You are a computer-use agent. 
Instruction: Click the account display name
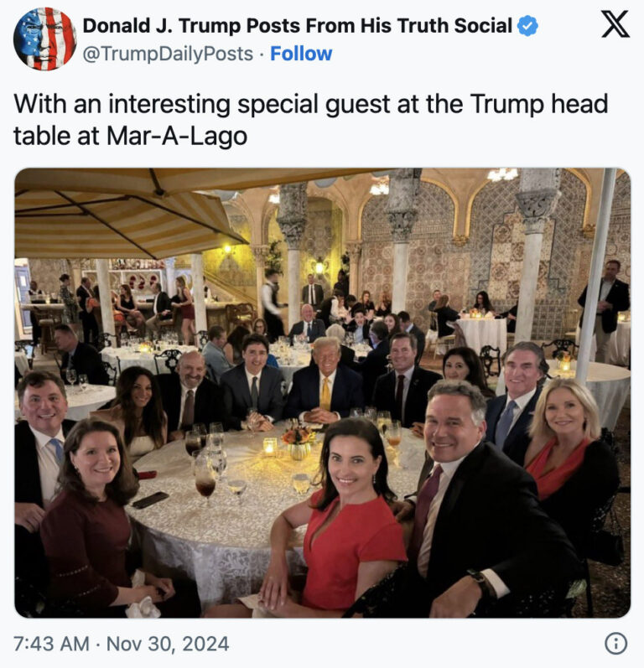297,26
